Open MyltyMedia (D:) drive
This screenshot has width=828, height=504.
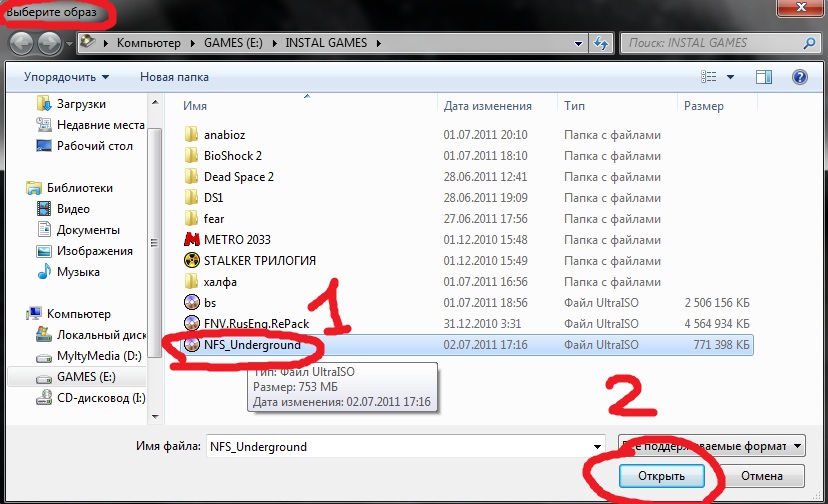[x=99, y=356]
